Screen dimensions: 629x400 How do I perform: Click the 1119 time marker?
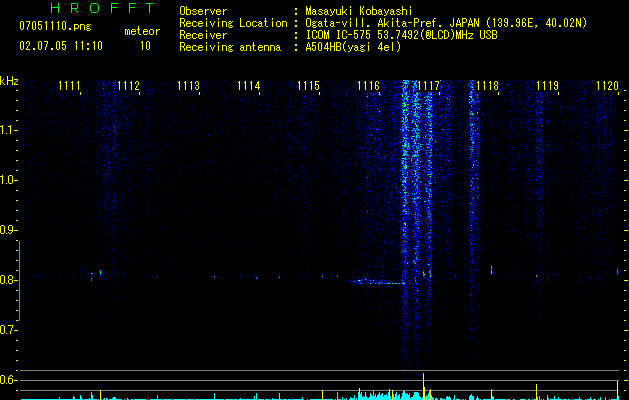pos(548,86)
